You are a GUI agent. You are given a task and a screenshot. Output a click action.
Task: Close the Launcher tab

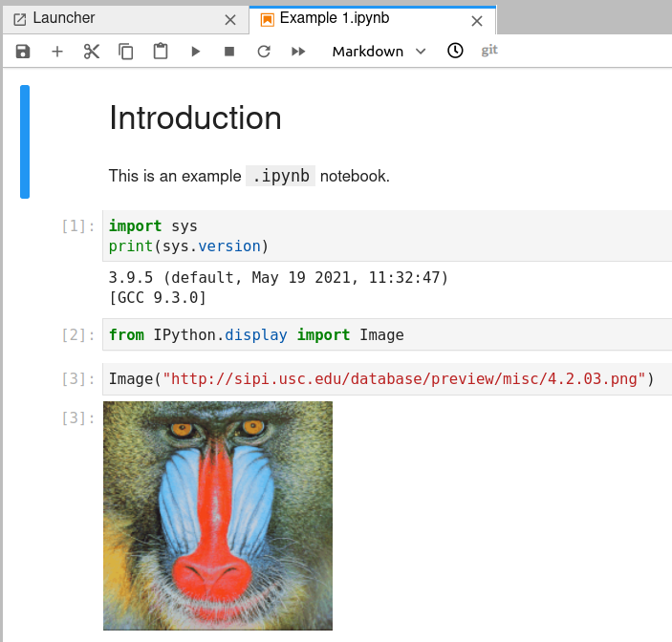tap(229, 19)
